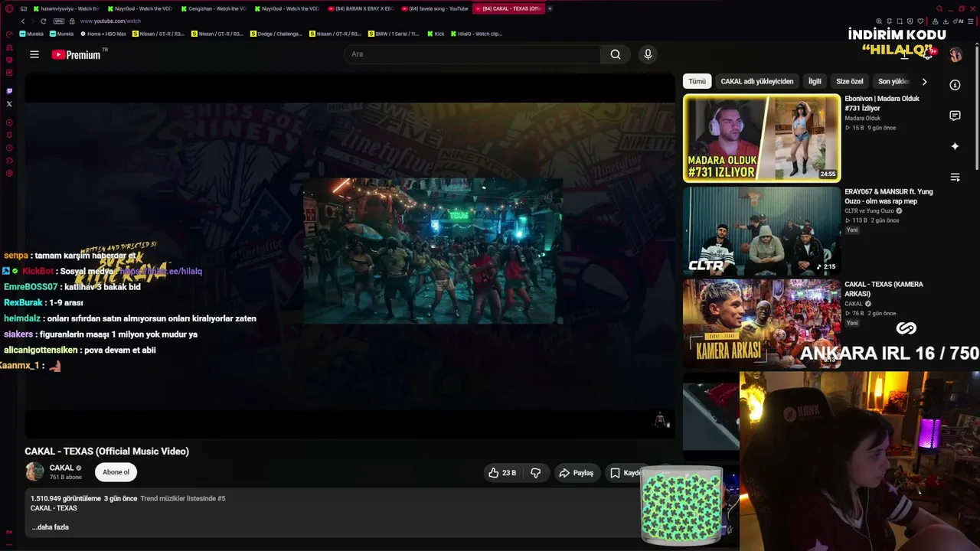Open the CAKAL channel avatar
980x551 pixels.
pyautogui.click(x=34, y=471)
